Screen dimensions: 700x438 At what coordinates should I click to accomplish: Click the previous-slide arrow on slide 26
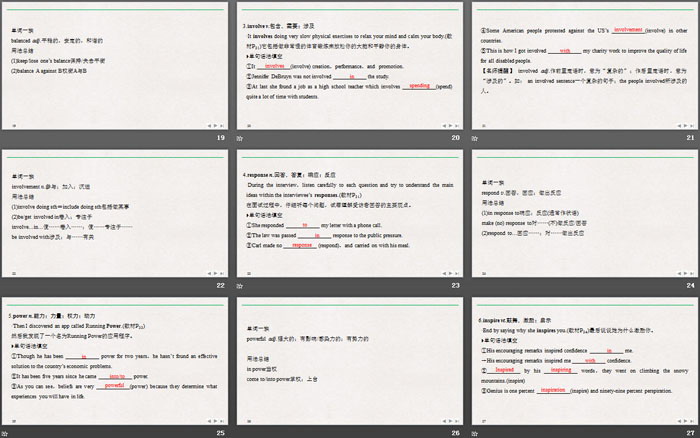coord(444,421)
